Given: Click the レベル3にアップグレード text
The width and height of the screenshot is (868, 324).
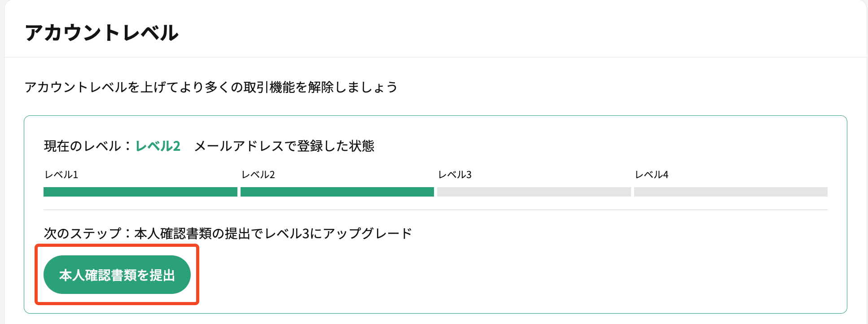Looking at the screenshot, I should pos(339,233).
